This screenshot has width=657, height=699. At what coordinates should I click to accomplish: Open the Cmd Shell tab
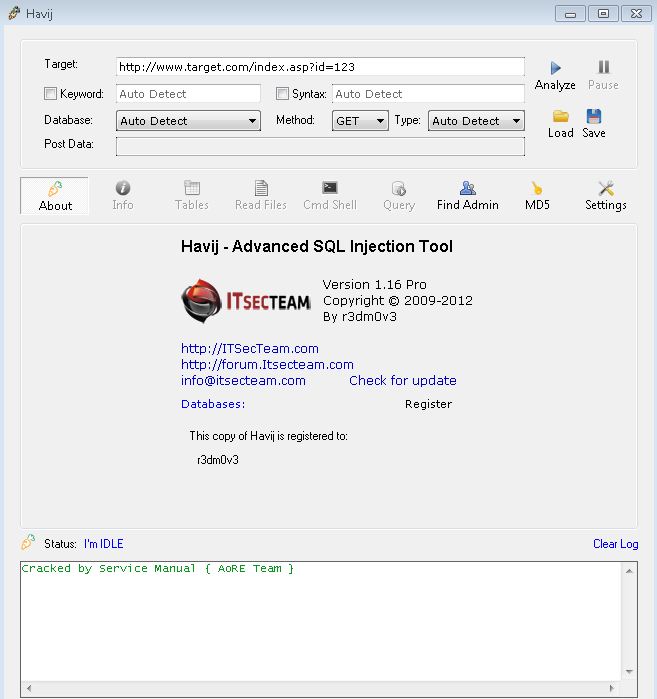pyautogui.click(x=330, y=196)
